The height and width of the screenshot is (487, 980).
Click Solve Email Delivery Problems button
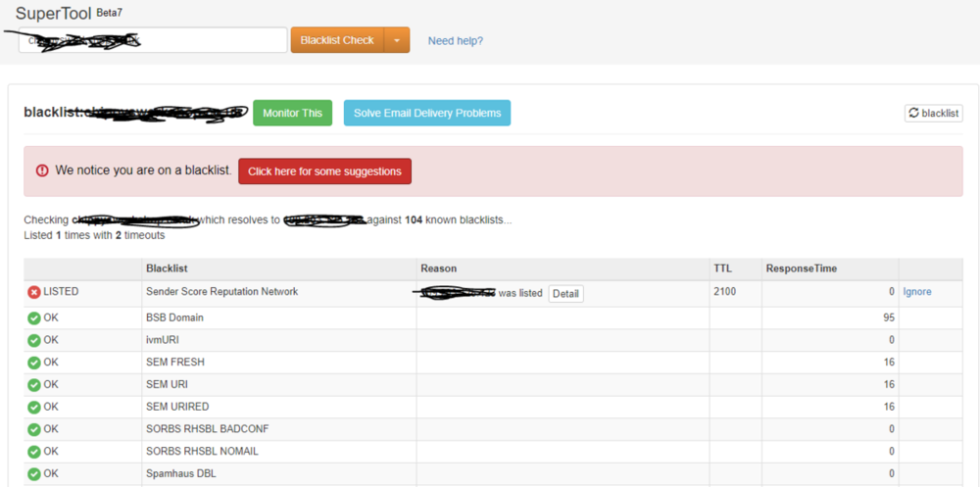(426, 113)
